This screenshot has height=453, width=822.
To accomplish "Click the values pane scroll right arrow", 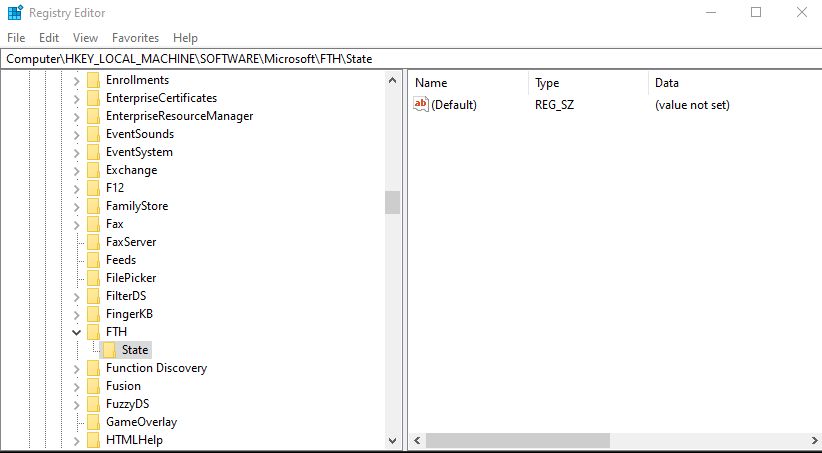I will click(x=814, y=440).
